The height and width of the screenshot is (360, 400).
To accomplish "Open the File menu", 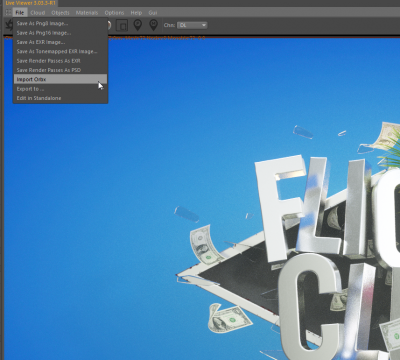I will coord(20,13).
